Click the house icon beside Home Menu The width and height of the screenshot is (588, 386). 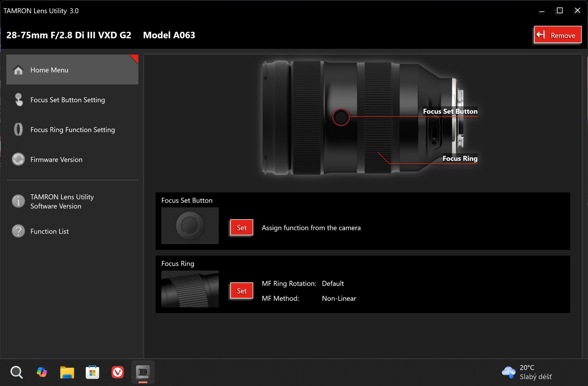pyautogui.click(x=18, y=70)
